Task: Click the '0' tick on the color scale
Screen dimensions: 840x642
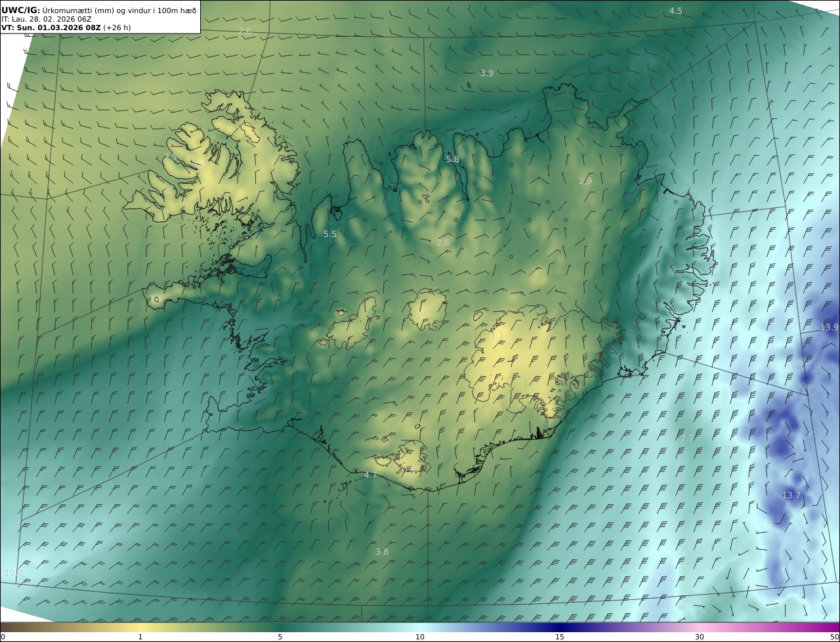Action: (x=3, y=637)
